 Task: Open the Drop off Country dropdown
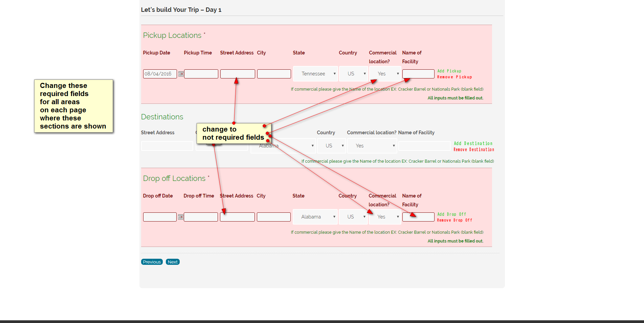click(x=353, y=217)
